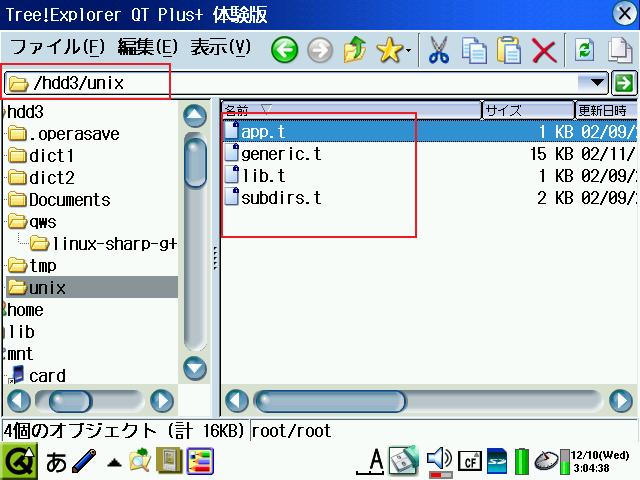Select the lib tree node

20,332
